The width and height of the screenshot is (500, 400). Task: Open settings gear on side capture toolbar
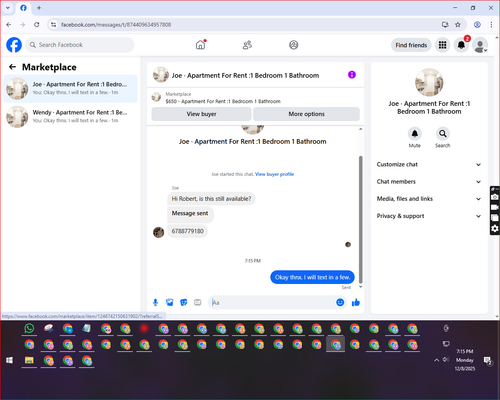495,228
